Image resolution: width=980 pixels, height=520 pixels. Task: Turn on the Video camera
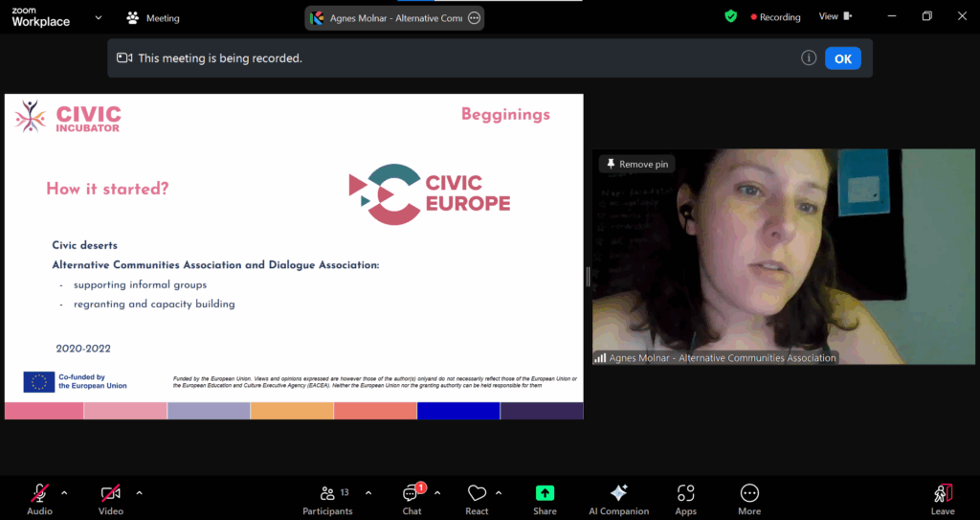pos(110,498)
